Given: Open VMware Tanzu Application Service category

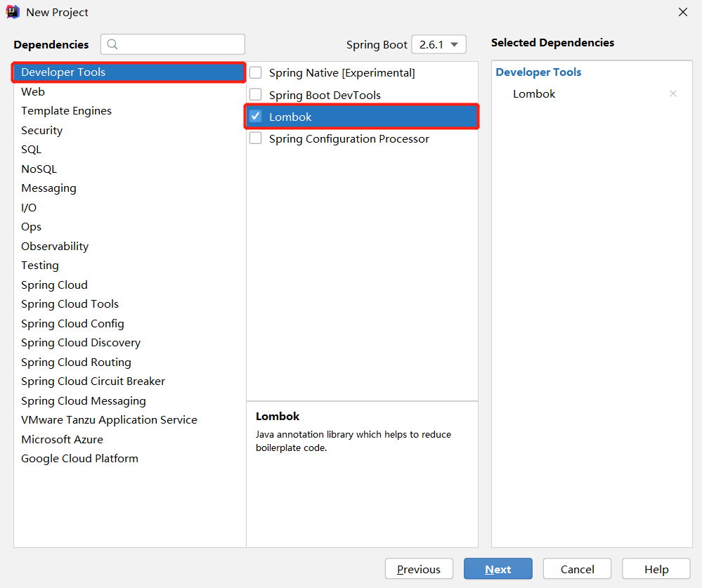Looking at the screenshot, I should 129,420.
